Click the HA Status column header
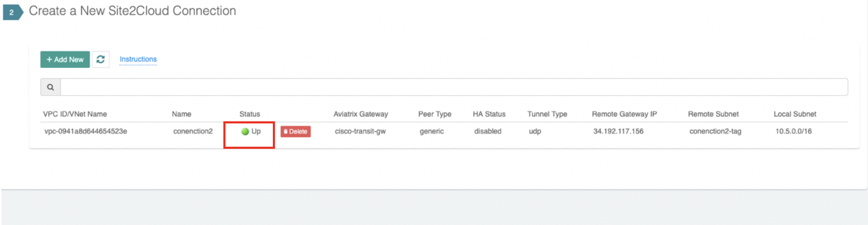This screenshot has width=868, height=225. (489, 114)
